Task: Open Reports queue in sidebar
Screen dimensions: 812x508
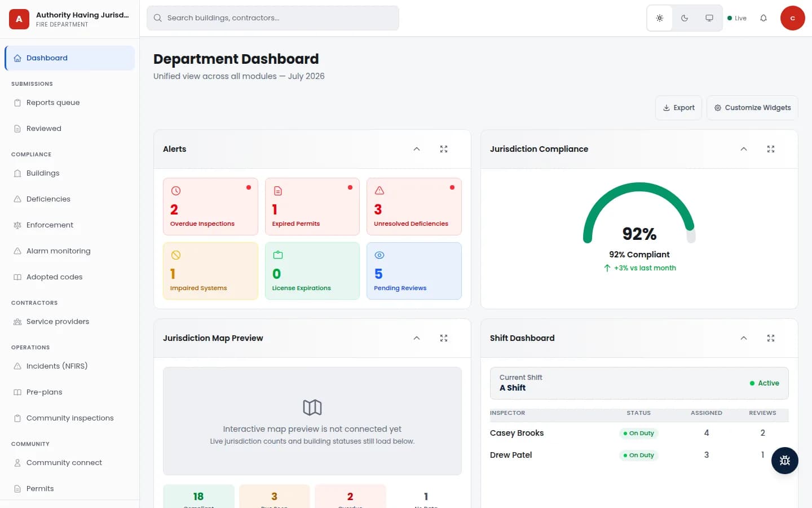Action: (70, 103)
